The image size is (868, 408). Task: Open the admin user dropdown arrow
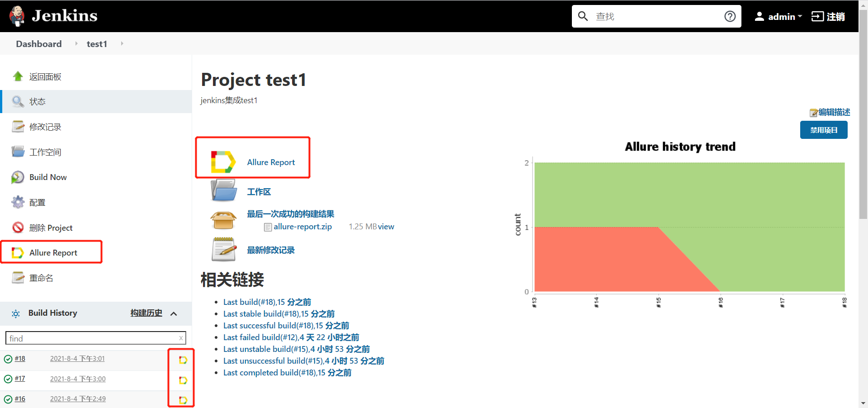point(800,16)
